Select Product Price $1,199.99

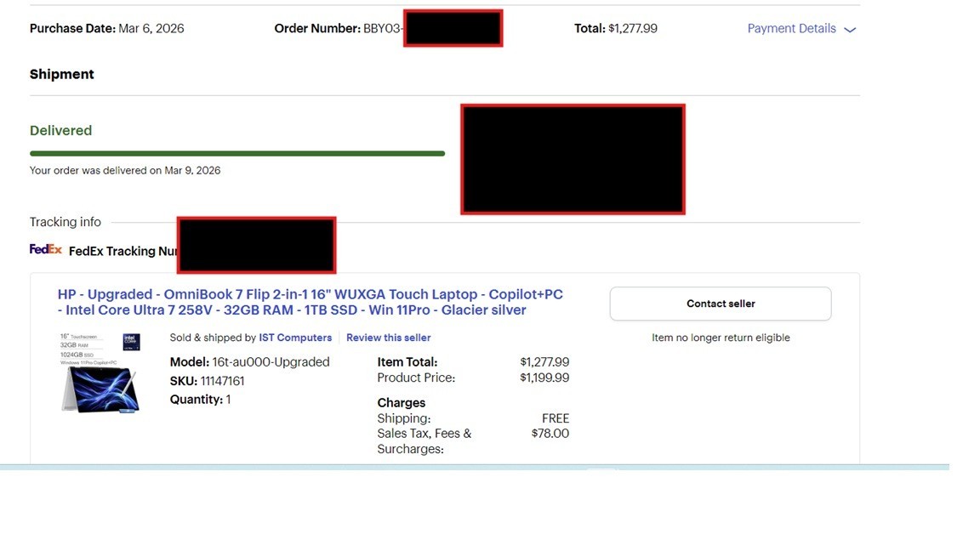click(x=544, y=378)
